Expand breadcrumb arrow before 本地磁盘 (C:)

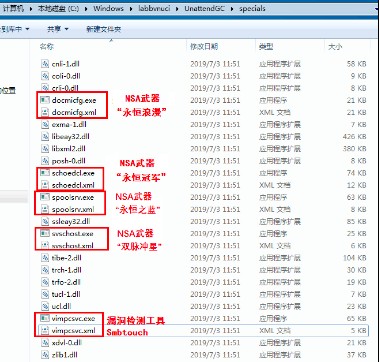[31, 8]
